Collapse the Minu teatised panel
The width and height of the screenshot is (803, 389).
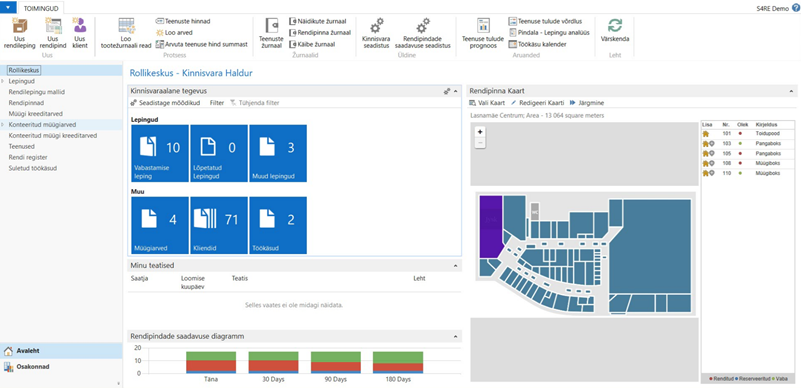455,266
